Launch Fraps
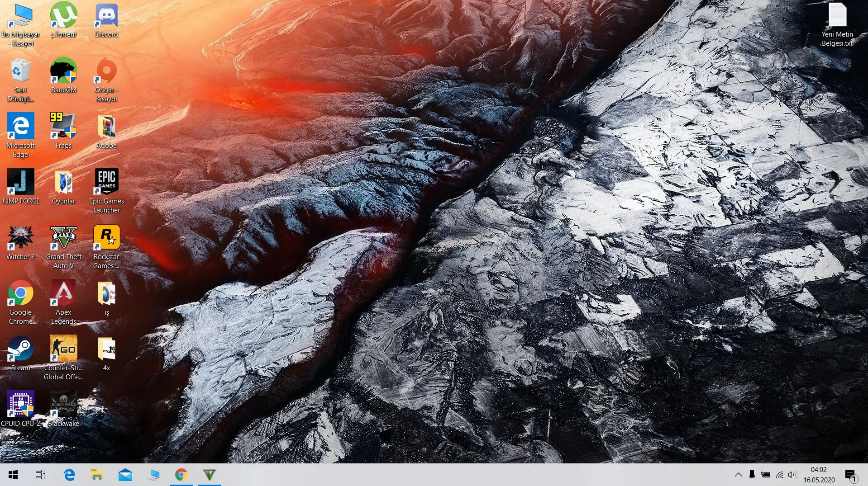The width and height of the screenshot is (868, 486). [x=63, y=129]
